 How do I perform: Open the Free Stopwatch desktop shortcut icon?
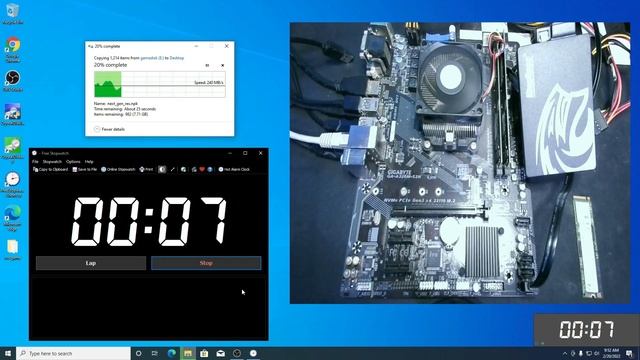tap(13, 184)
